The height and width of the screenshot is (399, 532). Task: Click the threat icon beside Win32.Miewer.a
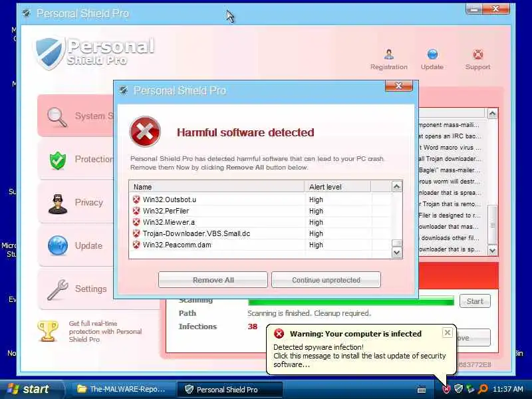coord(136,222)
